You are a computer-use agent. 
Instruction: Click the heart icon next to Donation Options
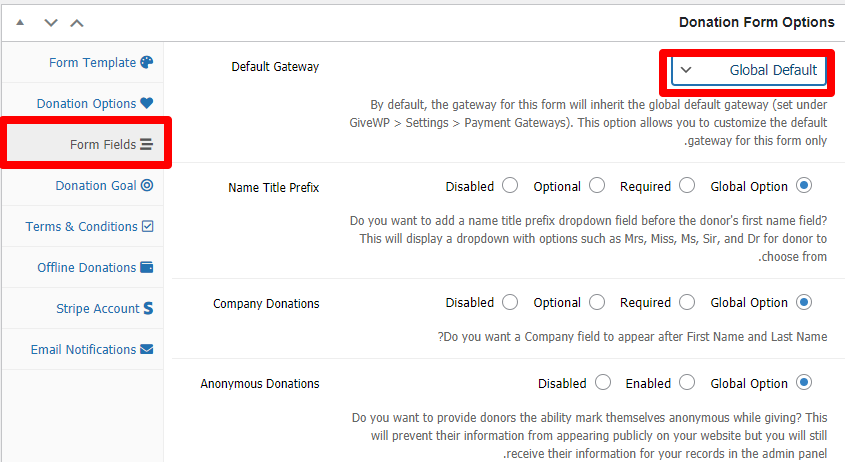147,103
